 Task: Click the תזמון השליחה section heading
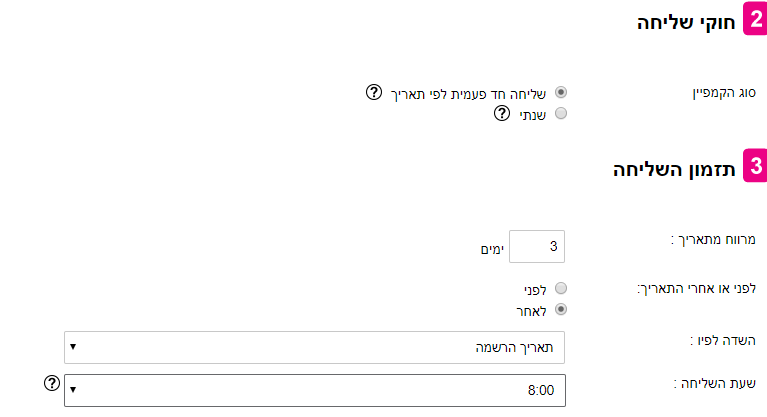675,169
